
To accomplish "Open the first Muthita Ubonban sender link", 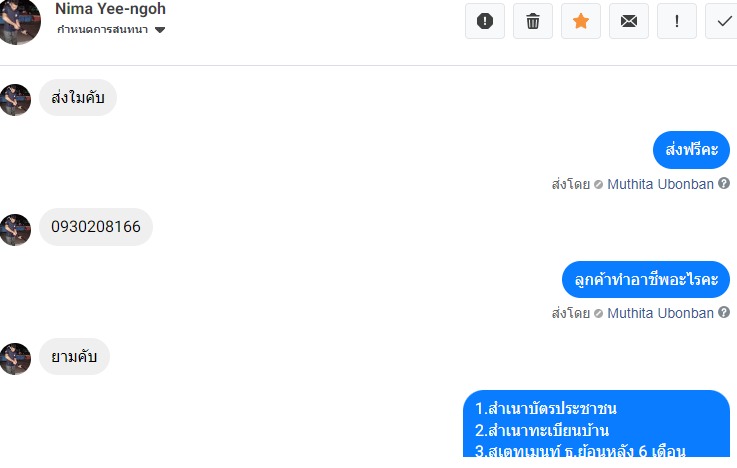I will coord(660,184).
